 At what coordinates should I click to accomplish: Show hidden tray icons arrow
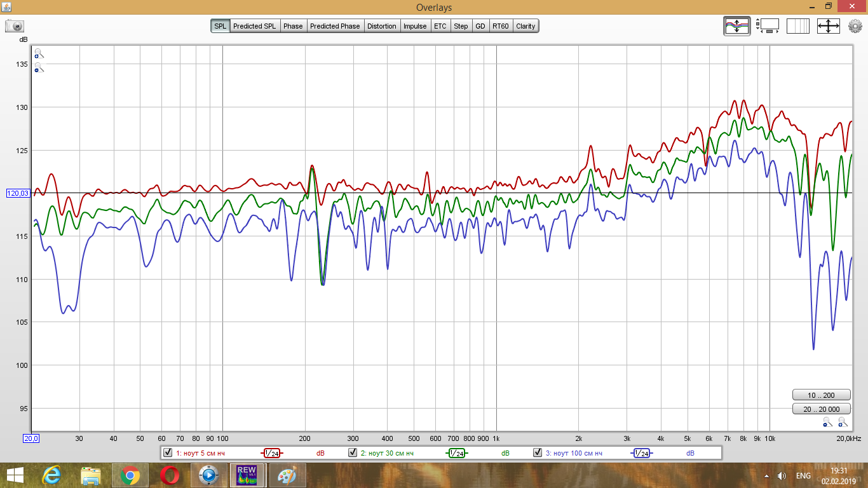768,476
